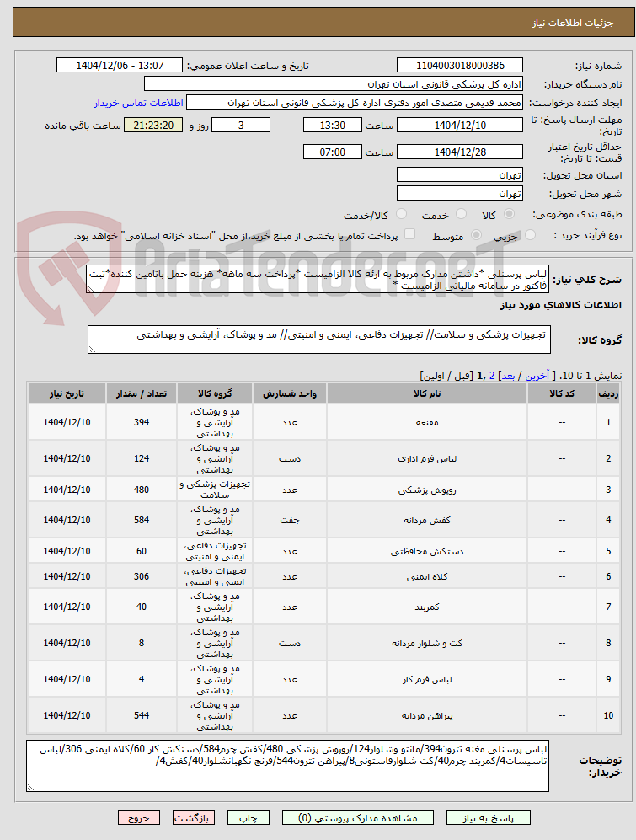Click the گروه کالا column header
636x840 pixels.
click(x=215, y=393)
